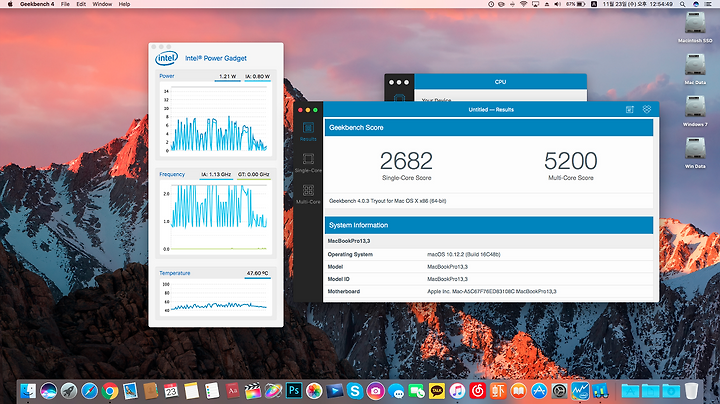Open Multi-Core results in Geekbench sidebar
Image resolution: width=720 pixels, height=404 pixels.
point(308,194)
